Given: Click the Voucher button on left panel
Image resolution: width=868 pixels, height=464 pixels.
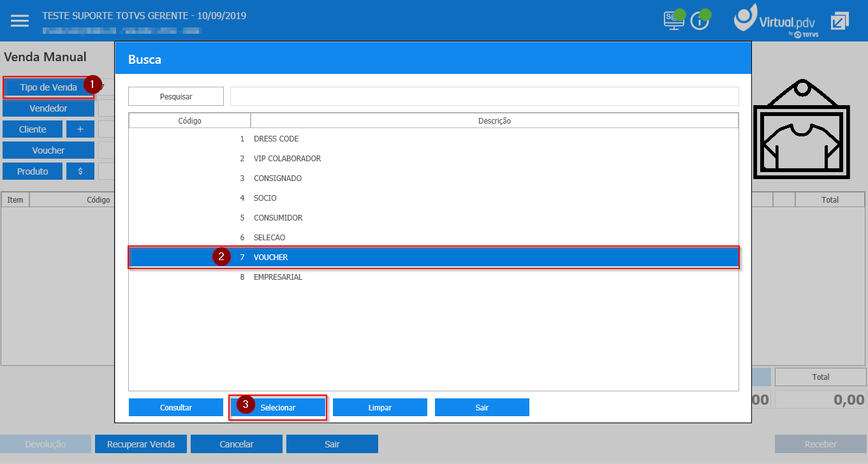Looking at the screenshot, I should [x=48, y=150].
